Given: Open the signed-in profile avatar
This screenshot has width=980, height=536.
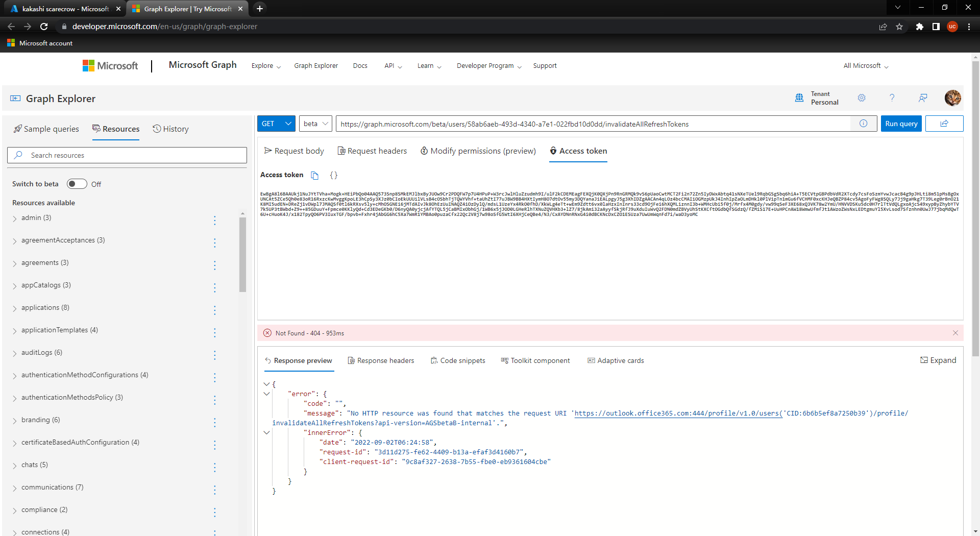Looking at the screenshot, I should tap(952, 98).
